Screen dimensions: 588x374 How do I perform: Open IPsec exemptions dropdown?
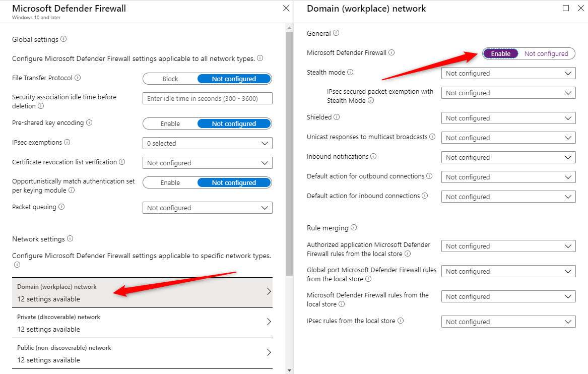[208, 143]
